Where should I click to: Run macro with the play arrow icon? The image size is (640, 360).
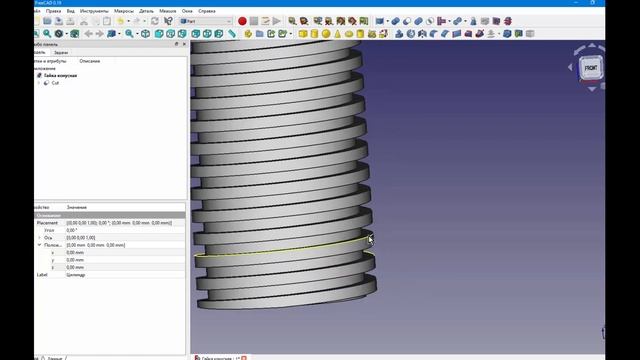point(277,21)
